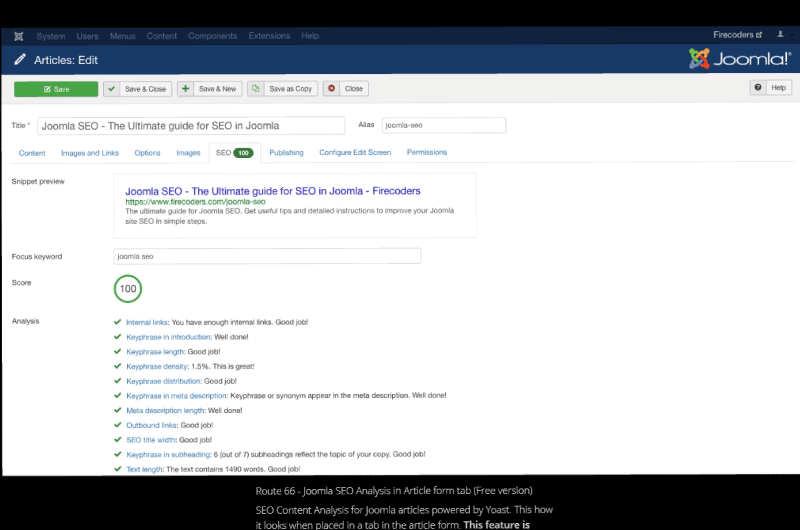Viewport: 800px width, 530px height.
Task: Click the checkmark icon on Save & Close
Action: [x=112, y=89]
